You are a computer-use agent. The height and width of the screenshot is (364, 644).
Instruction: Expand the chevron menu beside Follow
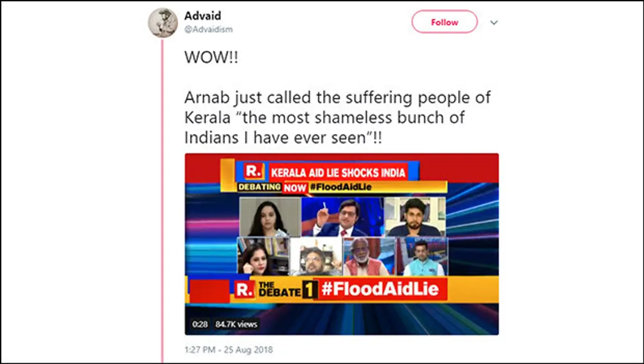point(494,23)
